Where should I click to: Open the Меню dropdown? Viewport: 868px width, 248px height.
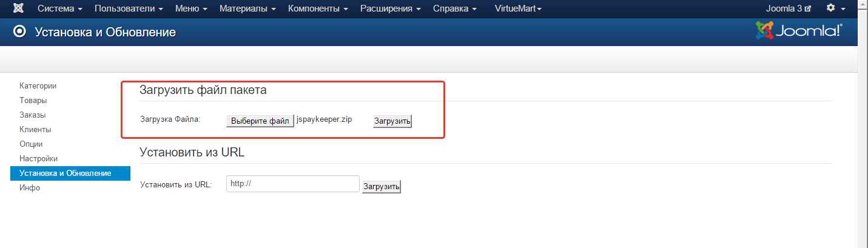pos(191,9)
